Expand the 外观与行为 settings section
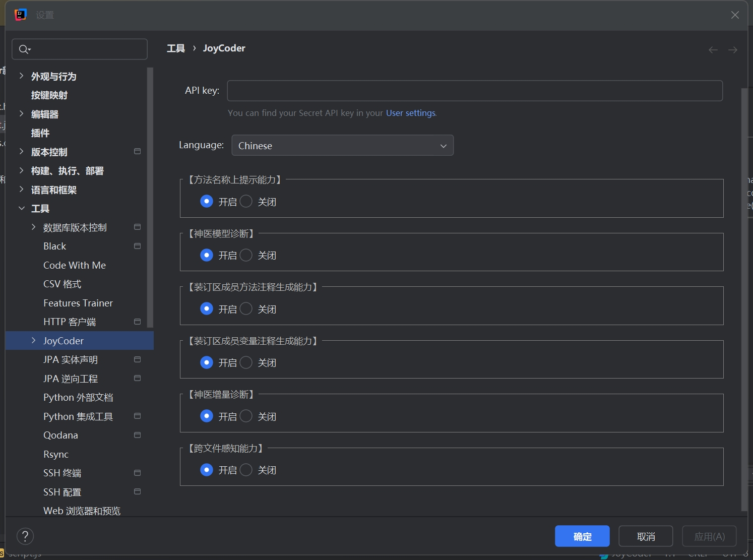The image size is (753, 560). [21, 76]
